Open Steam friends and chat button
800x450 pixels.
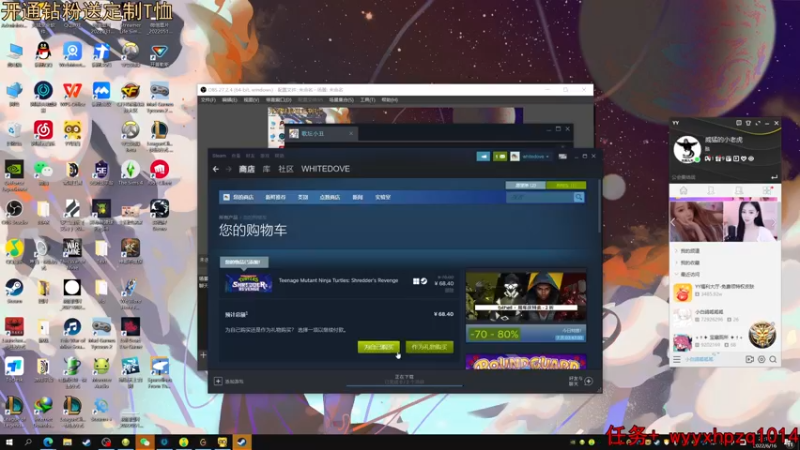pyautogui.click(x=581, y=381)
